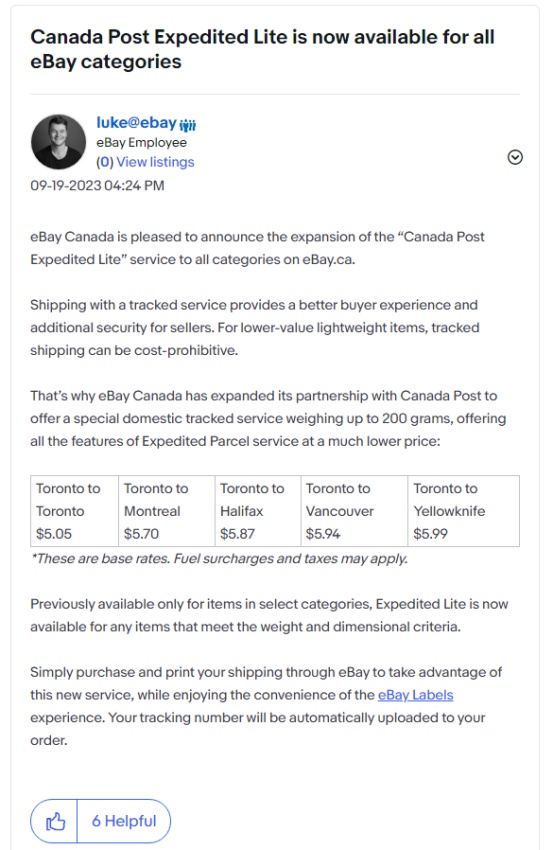The height and width of the screenshot is (850, 554).
Task: Select the Toronto to Vancouver rate cell
Action: [355, 511]
